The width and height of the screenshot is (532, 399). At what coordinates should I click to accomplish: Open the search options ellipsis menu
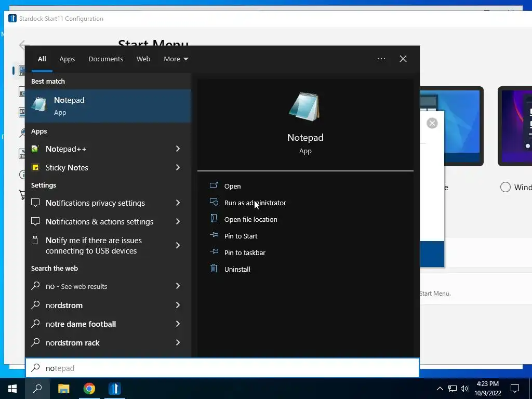point(381,59)
